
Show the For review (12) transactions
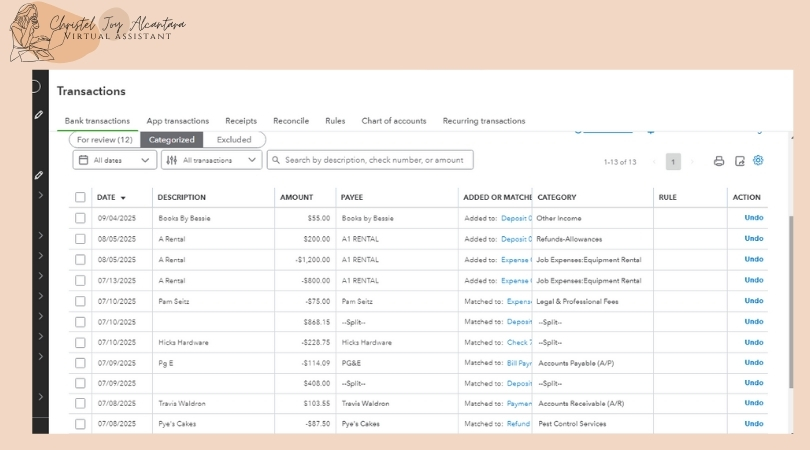point(105,140)
